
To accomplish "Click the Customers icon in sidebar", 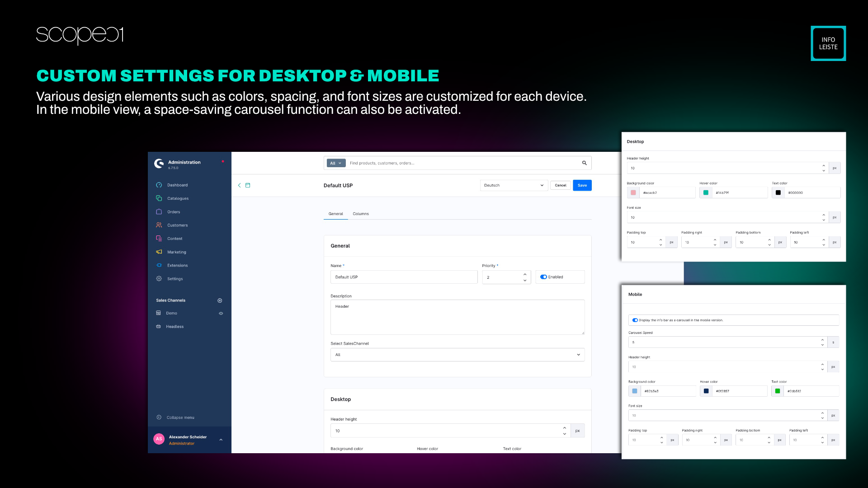I will coord(159,225).
